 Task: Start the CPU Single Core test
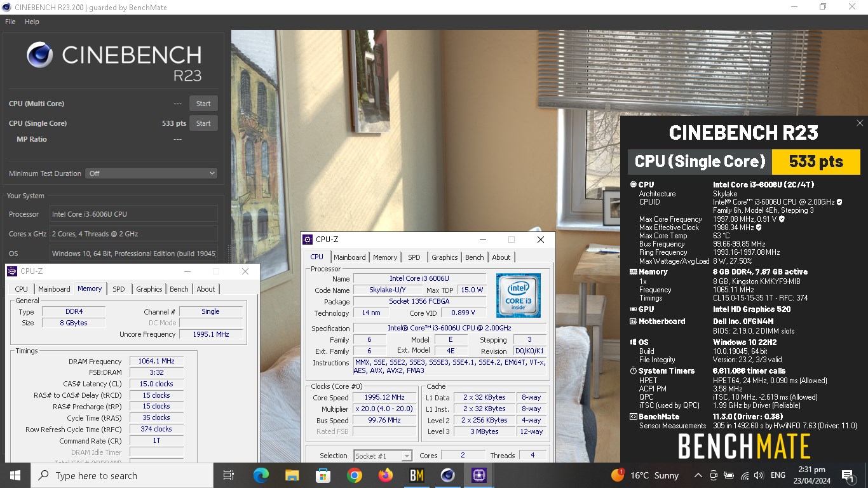pyautogui.click(x=203, y=123)
